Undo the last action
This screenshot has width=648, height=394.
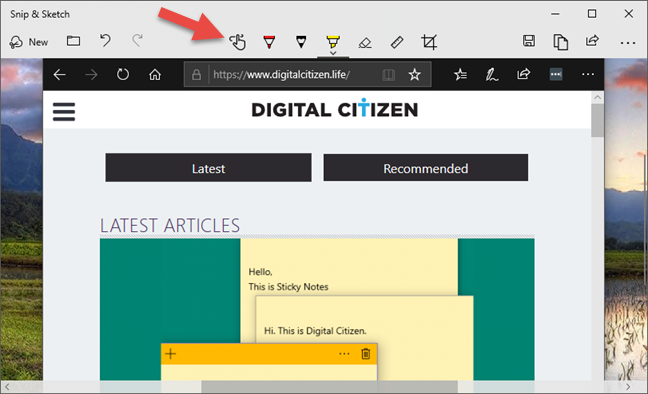105,41
